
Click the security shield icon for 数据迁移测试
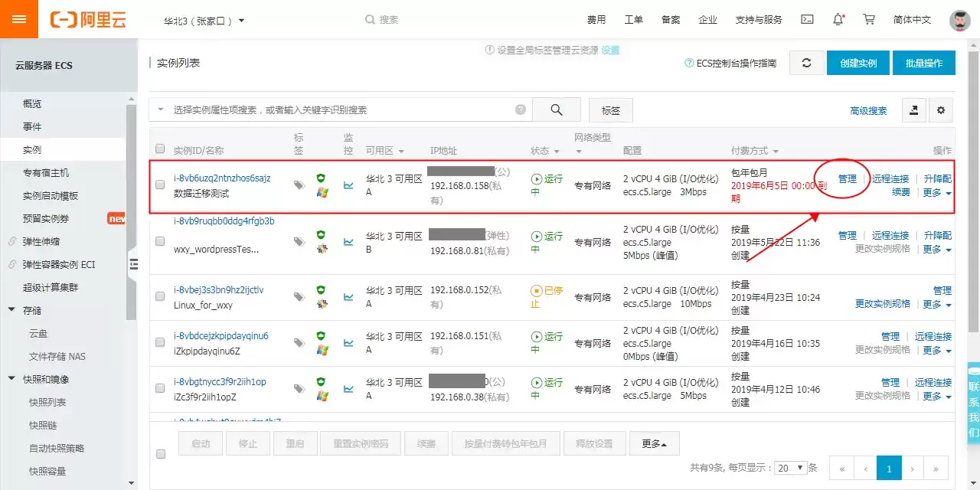[x=322, y=178]
